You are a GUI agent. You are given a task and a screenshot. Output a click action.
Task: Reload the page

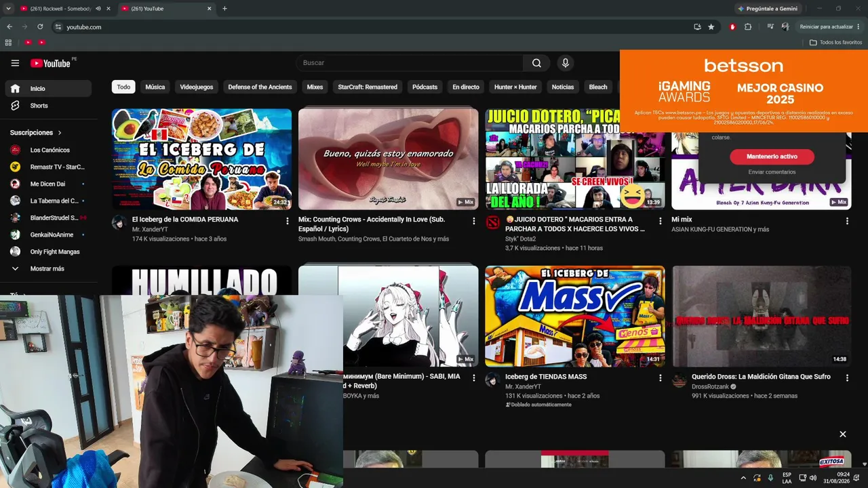click(x=40, y=27)
